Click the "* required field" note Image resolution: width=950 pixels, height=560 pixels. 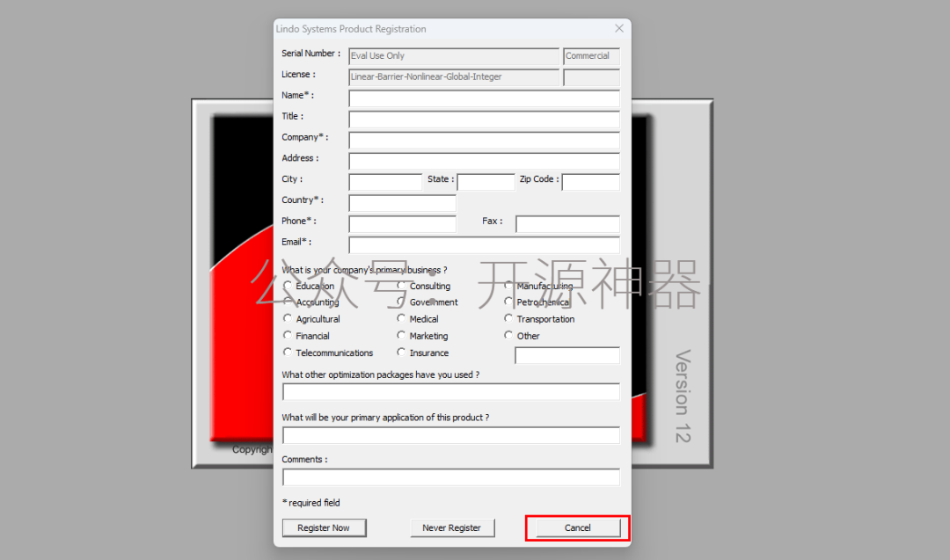click(x=311, y=503)
